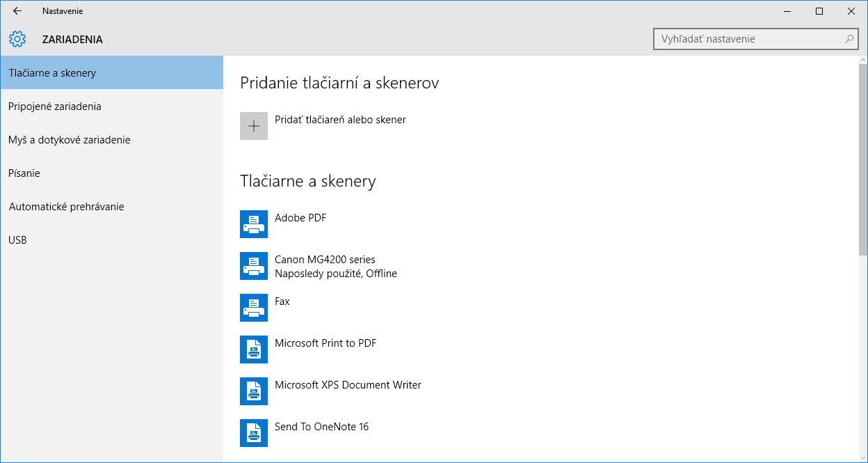Click the plus icon to add printer

point(254,126)
